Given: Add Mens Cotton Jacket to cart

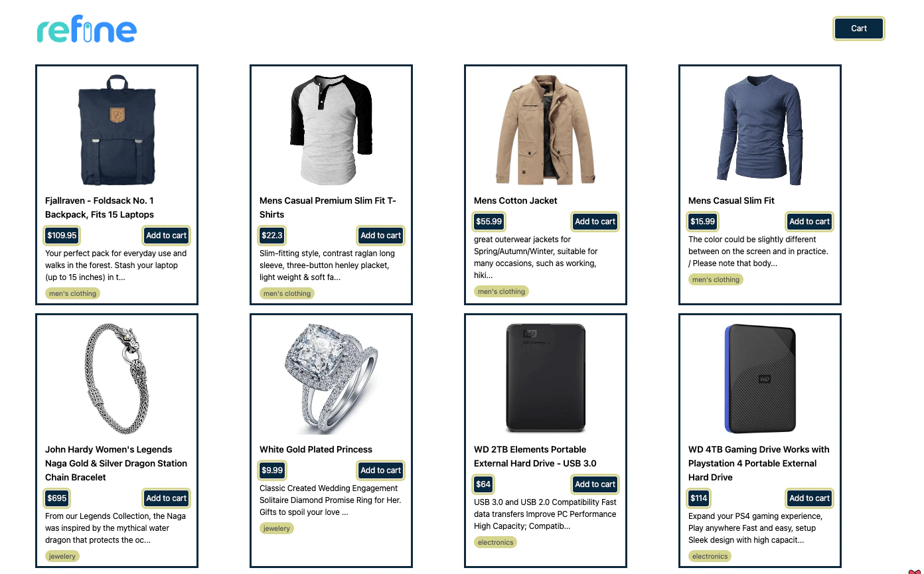Looking at the screenshot, I should (x=595, y=222).
